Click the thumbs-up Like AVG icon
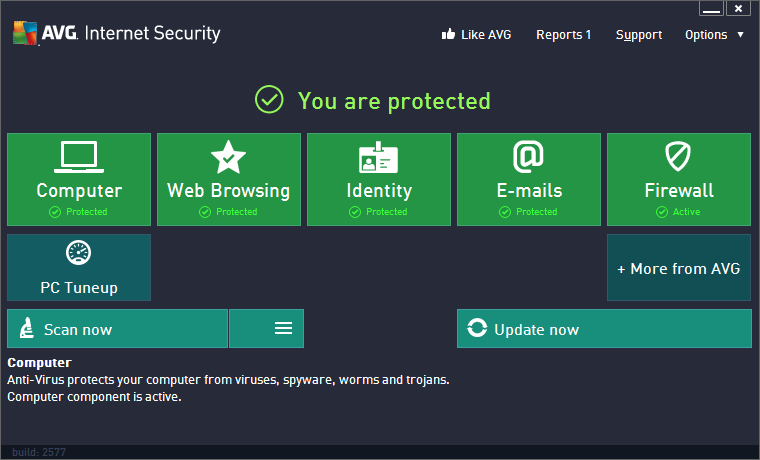This screenshot has height=460, width=760. tap(448, 34)
